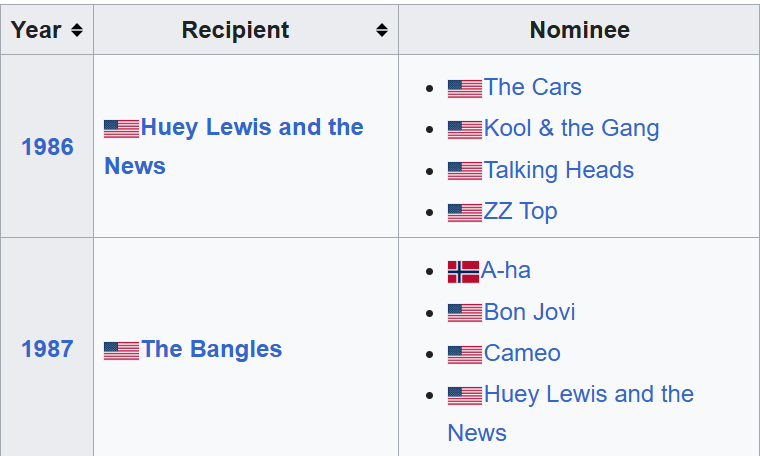The height and width of the screenshot is (456, 760).
Task: Click the US flag beside The Bangles recipient
Action: (x=121, y=350)
